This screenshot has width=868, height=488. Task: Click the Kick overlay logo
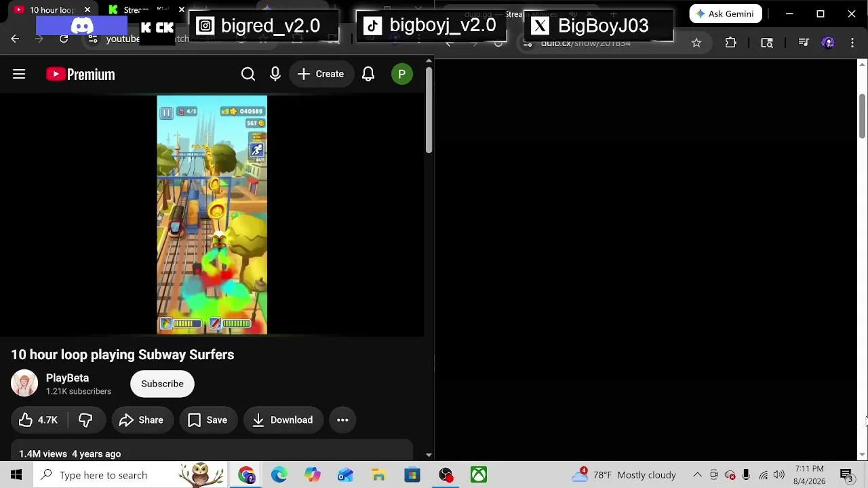(157, 28)
